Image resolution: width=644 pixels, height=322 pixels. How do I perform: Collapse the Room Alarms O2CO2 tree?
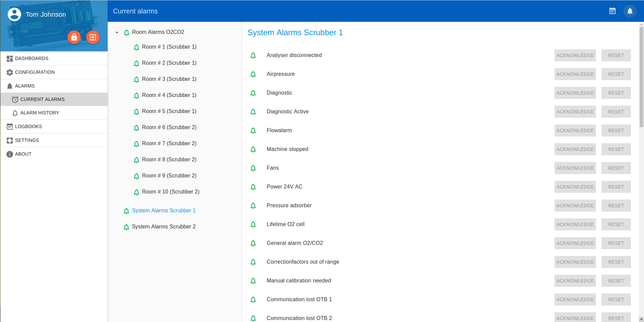click(117, 33)
